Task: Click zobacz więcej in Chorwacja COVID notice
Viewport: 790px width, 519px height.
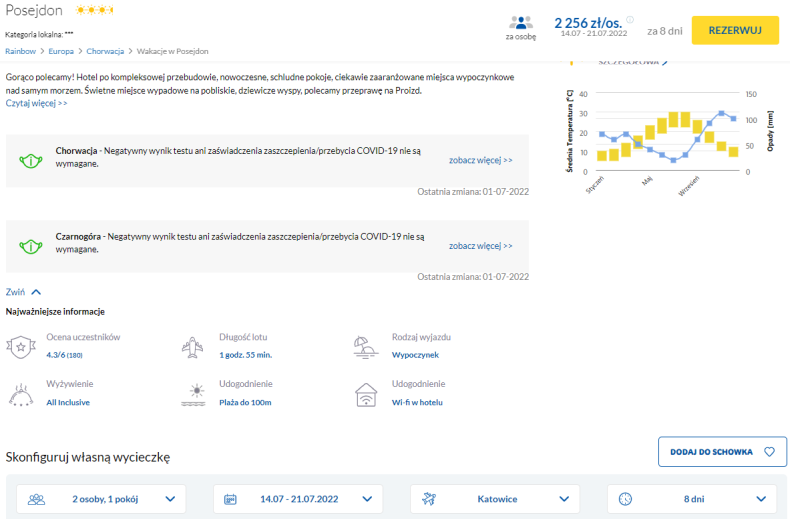Action: 480,160
